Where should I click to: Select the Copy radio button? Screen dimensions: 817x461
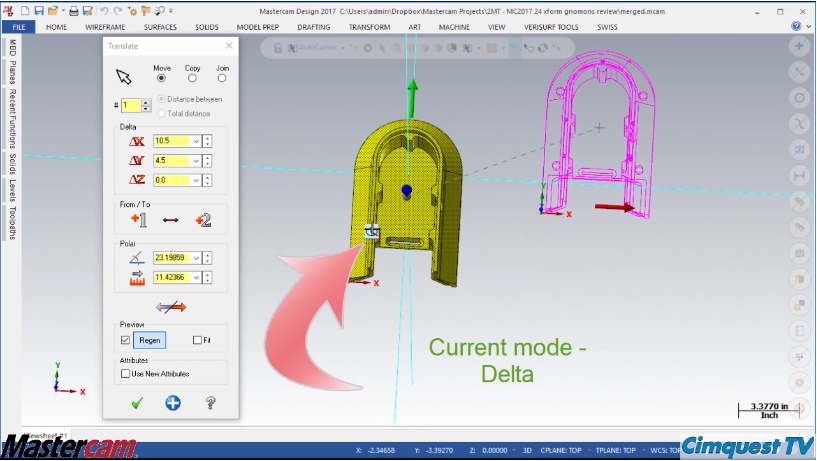[192, 78]
